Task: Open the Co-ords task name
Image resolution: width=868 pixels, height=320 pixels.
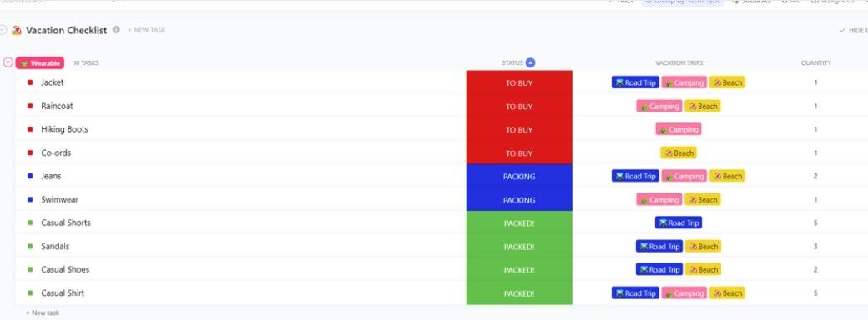Action: click(x=56, y=152)
